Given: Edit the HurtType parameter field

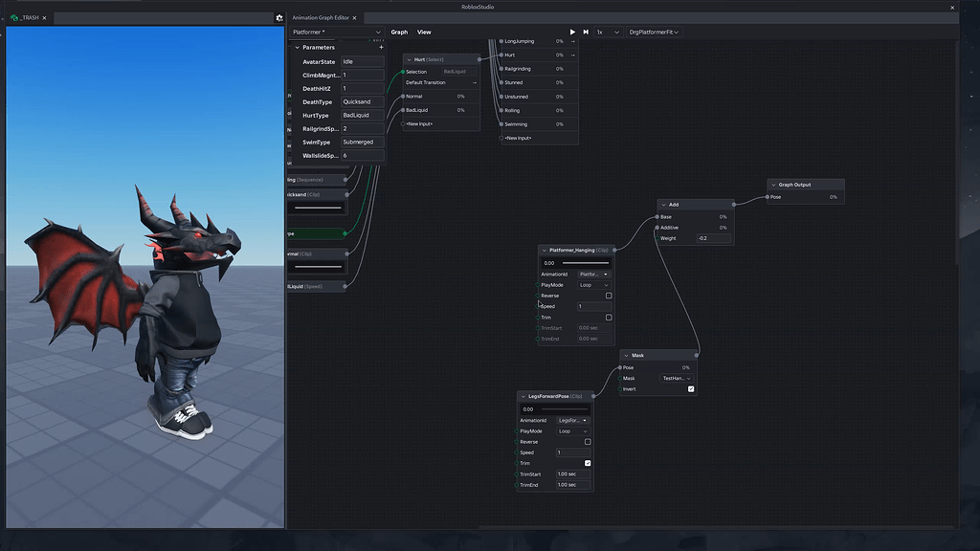Looking at the screenshot, I should point(363,116).
